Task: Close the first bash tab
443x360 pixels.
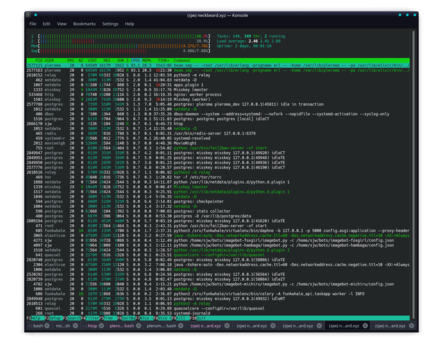Action: (47, 326)
